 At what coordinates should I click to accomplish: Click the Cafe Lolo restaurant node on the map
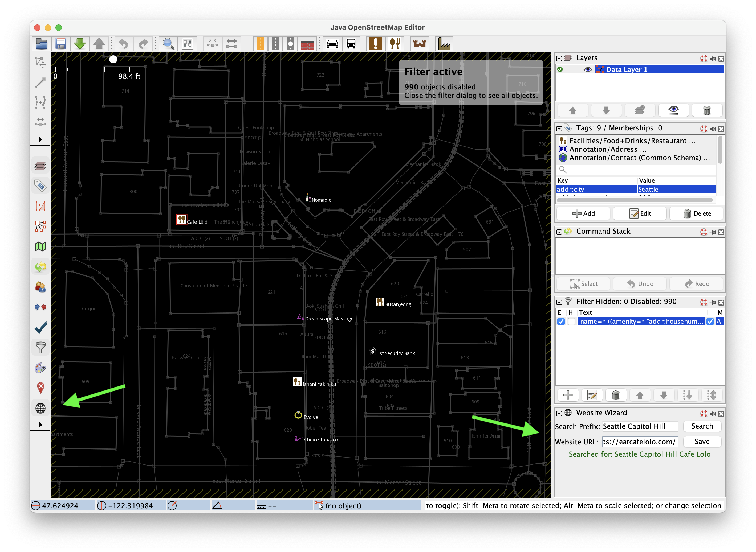182,220
